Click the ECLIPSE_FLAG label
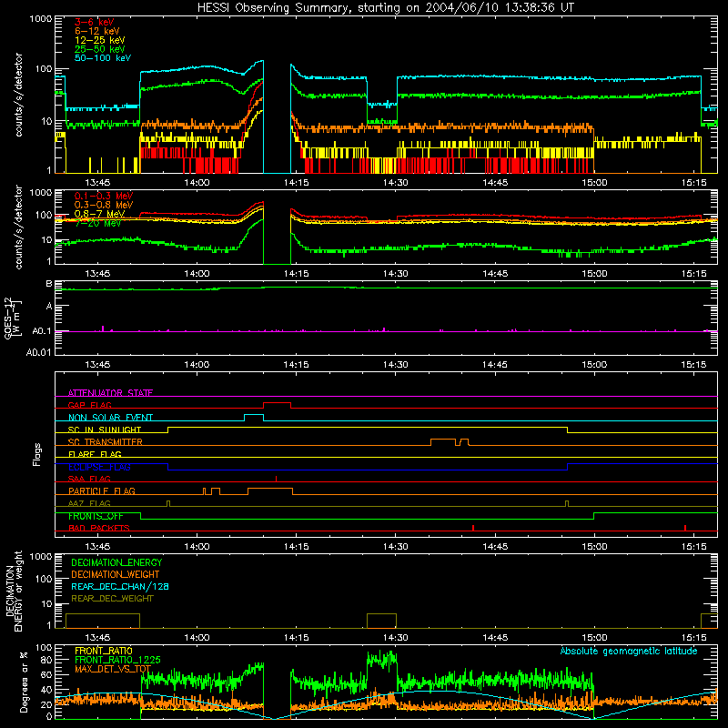The width and height of the screenshot is (728, 728). [x=99, y=467]
